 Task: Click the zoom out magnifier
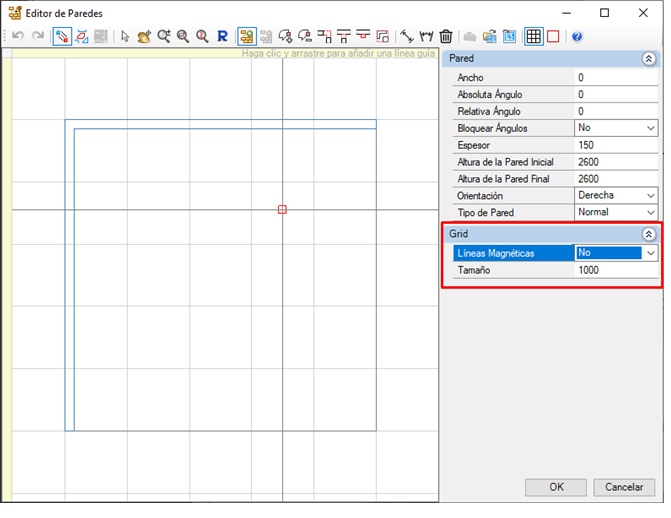[183, 36]
